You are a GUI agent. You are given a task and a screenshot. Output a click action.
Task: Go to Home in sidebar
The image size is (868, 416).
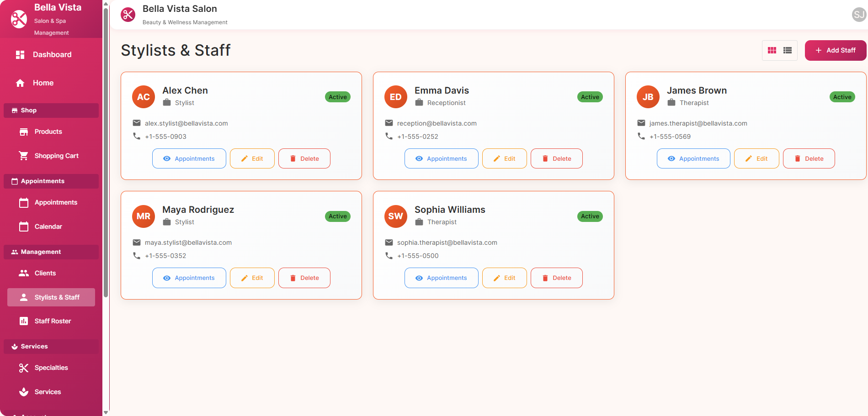pyautogui.click(x=43, y=83)
